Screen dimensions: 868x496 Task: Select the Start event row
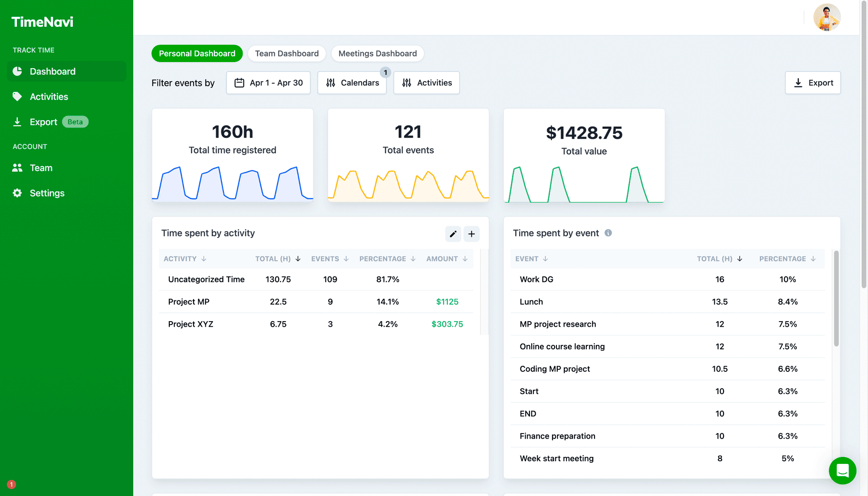click(x=667, y=391)
